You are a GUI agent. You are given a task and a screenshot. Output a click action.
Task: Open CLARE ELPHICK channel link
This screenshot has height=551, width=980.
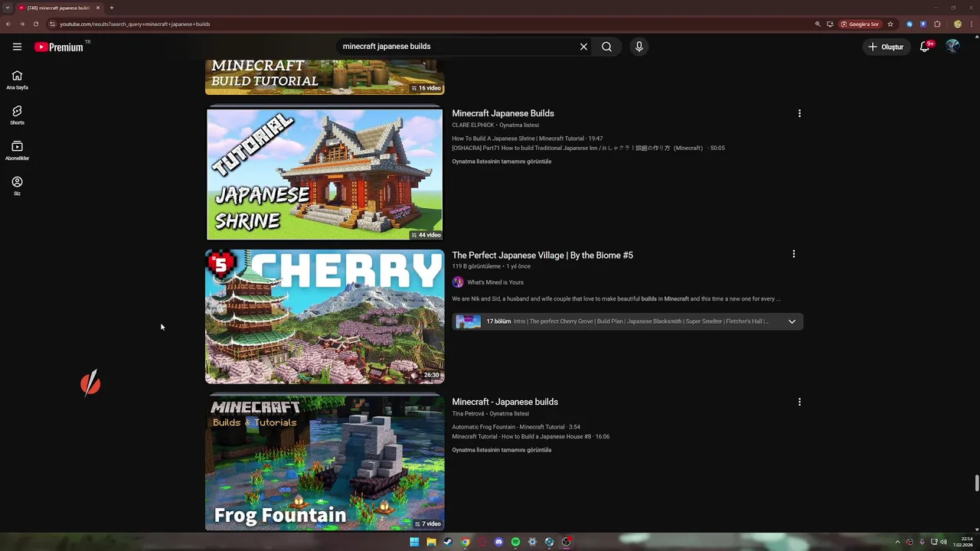coord(472,125)
